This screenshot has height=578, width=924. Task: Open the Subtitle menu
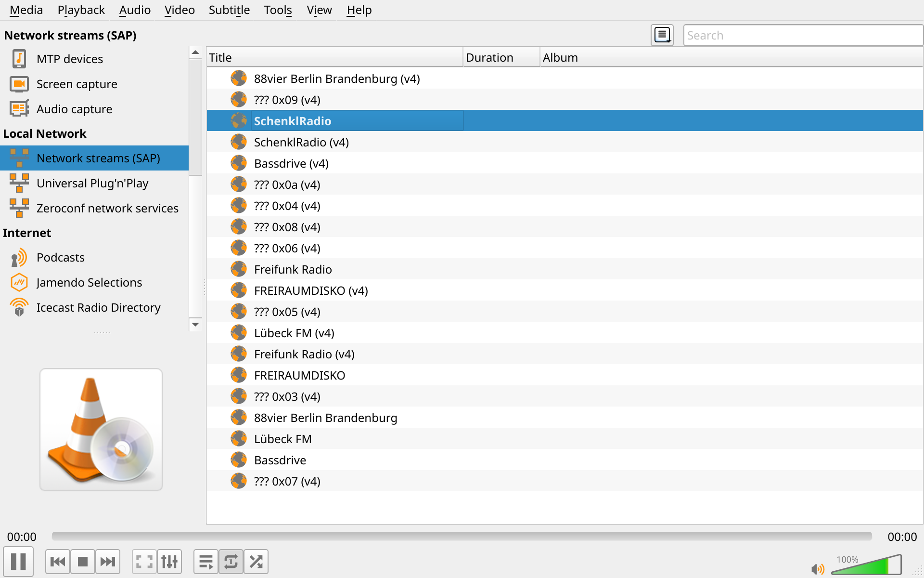click(229, 10)
